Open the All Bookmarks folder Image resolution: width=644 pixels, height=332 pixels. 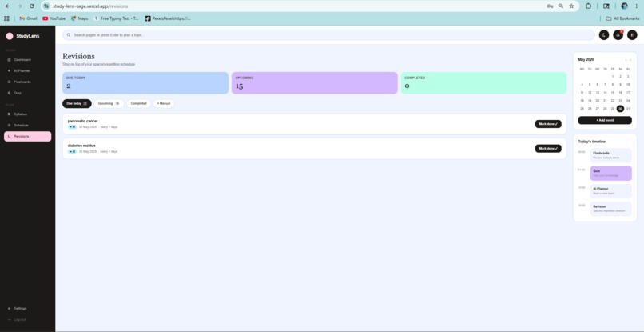pyautogui.click(x=622, y=18)
